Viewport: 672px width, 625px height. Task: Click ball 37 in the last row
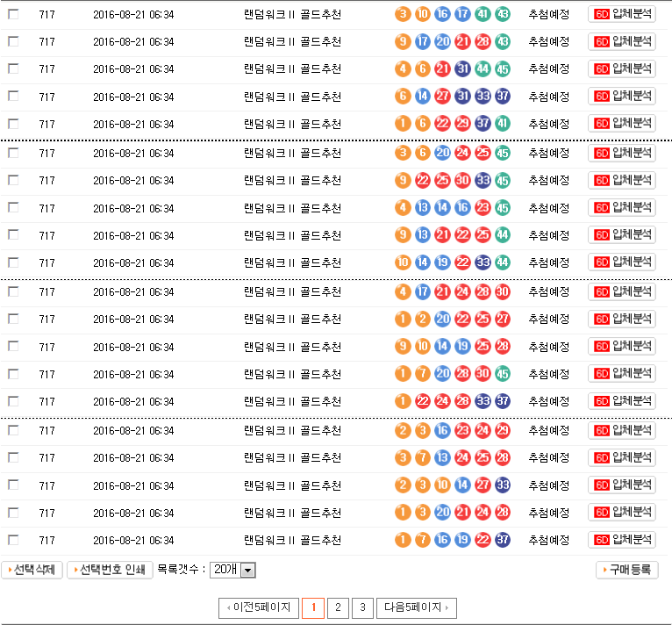(x=503, y=540)
